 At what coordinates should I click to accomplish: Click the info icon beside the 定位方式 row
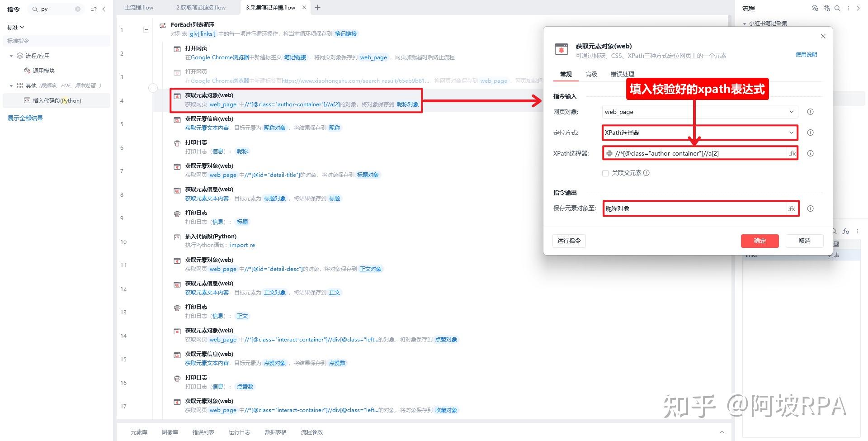click(x=811, y=133)
